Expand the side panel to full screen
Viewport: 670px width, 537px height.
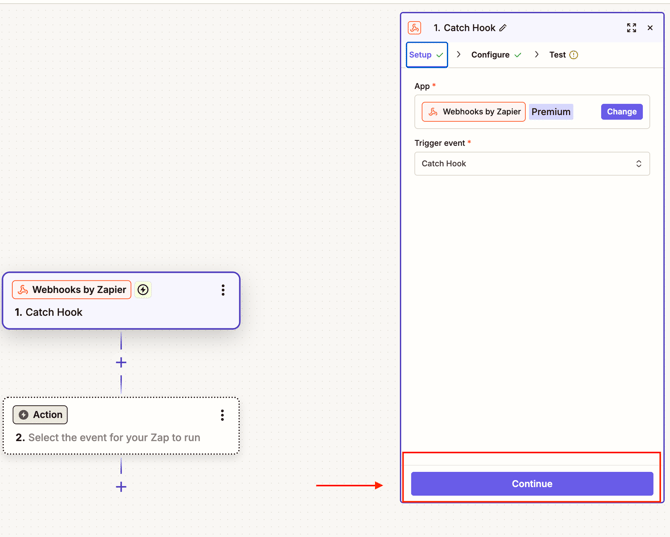click(631, 28)
